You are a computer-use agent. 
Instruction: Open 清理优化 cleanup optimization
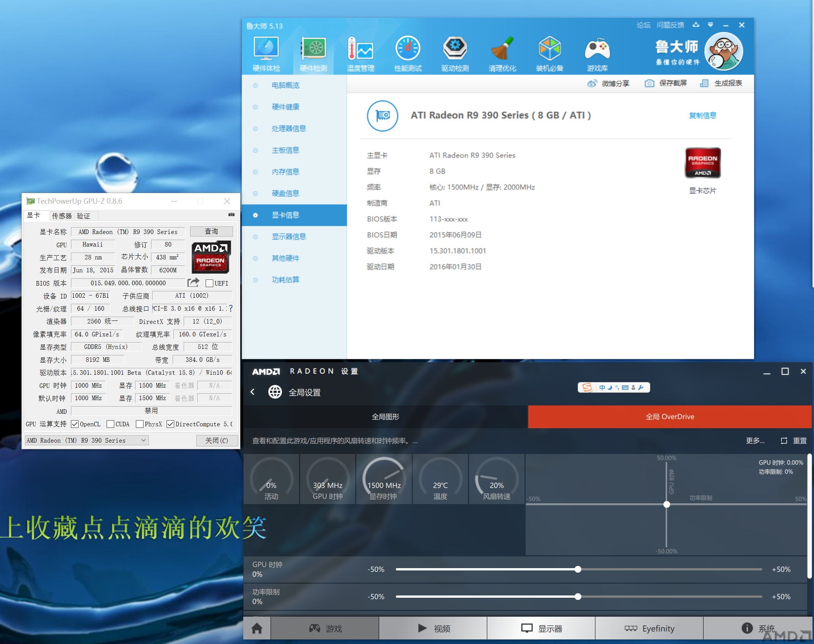click(502, 54)
